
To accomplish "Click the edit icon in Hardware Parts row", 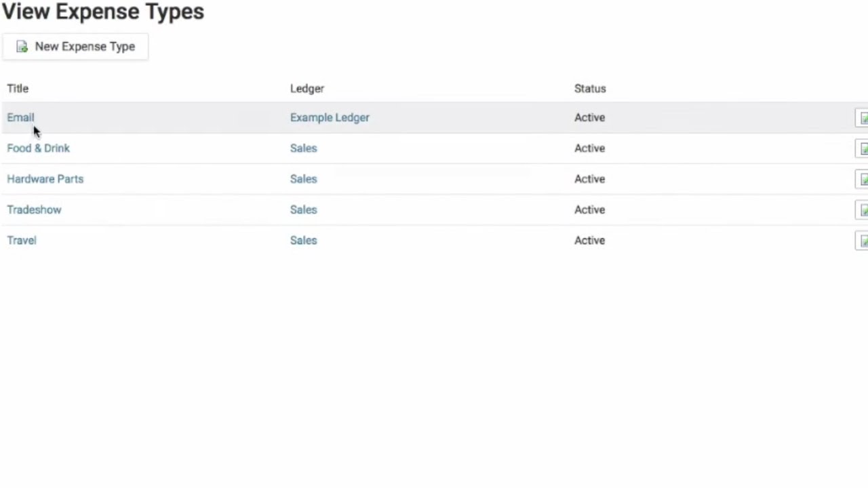I will (x=862, y=180).
